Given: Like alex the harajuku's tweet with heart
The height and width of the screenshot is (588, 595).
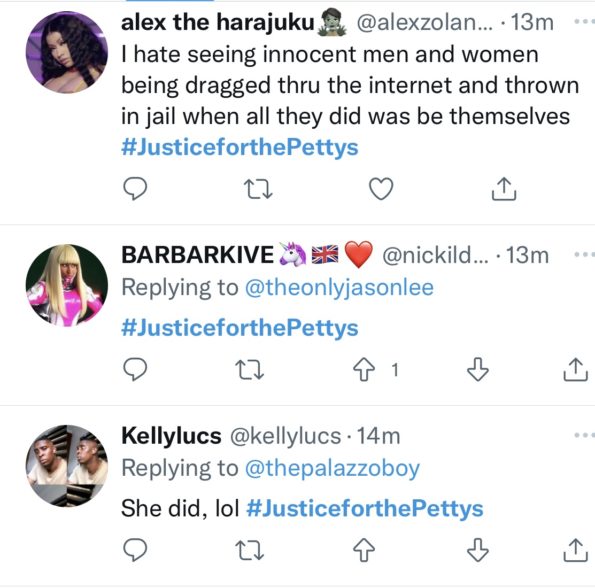Looking at the screenshot, I should pos(381,189).
